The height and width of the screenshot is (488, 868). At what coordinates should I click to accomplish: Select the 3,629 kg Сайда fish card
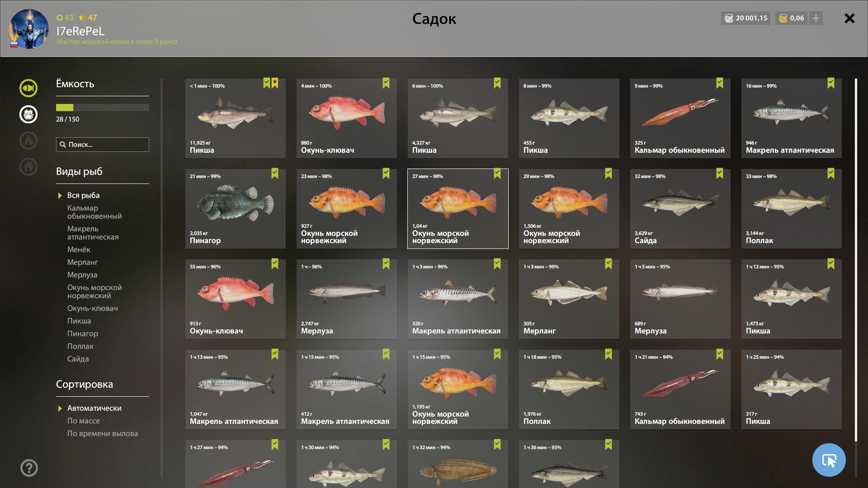coord(680,209)
